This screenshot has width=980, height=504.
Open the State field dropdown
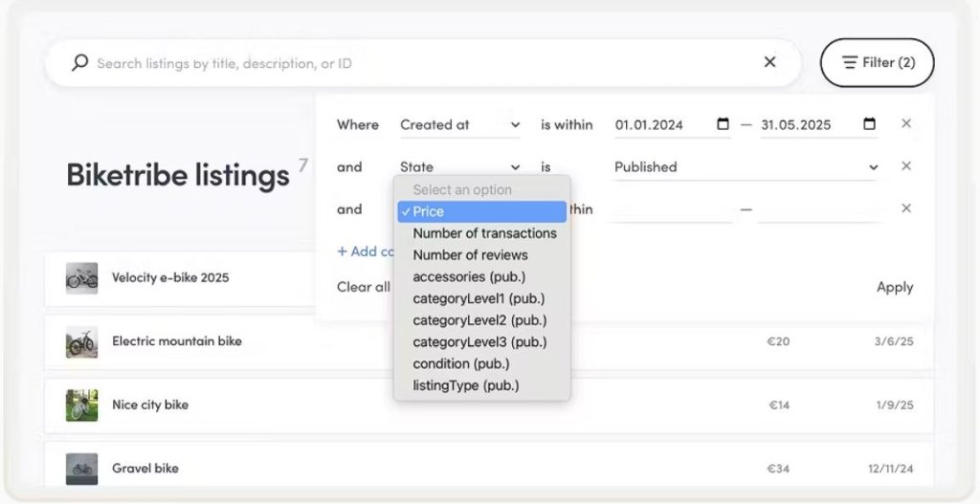(460, 167)
